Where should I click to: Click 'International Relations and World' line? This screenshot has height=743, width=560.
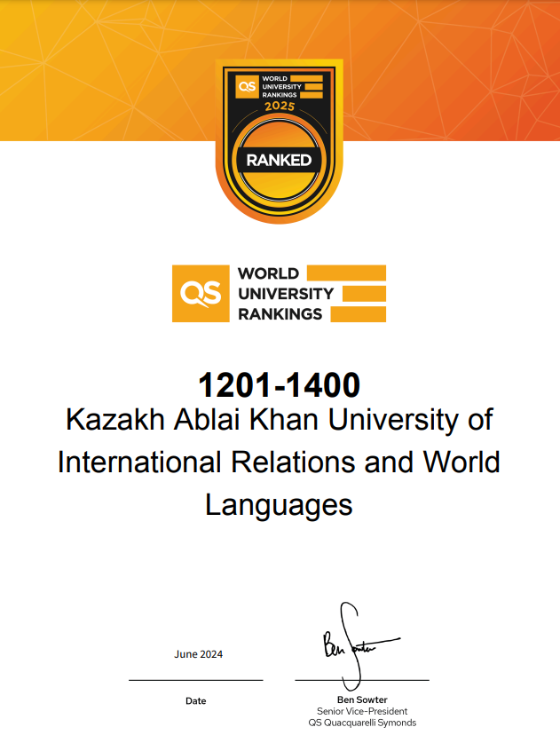coord(279,462)
